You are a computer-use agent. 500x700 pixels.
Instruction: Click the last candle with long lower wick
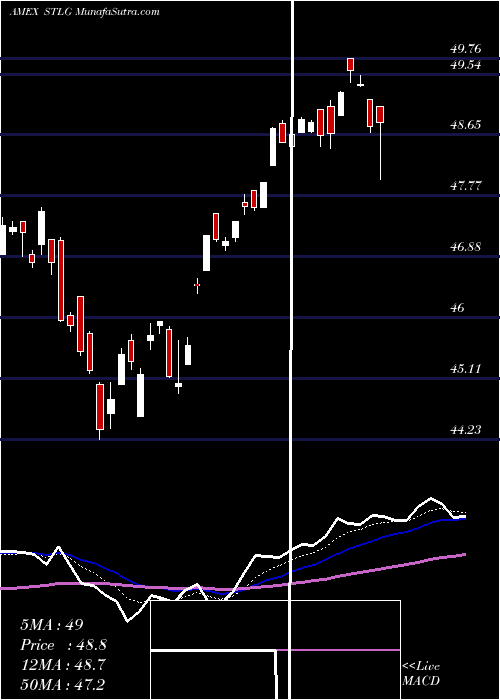pyautogui.click(x=380, y=143)
